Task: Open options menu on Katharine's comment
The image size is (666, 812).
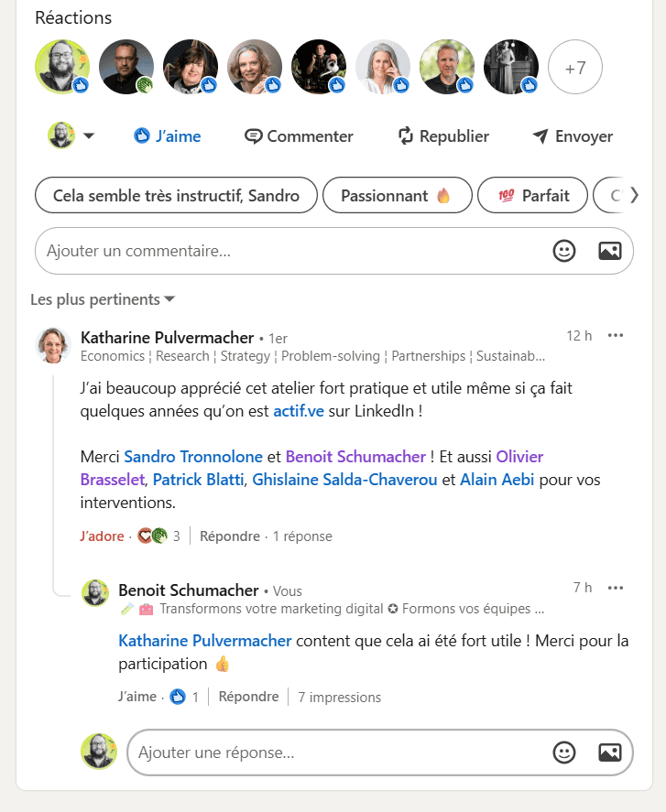Action: (616, 335)
